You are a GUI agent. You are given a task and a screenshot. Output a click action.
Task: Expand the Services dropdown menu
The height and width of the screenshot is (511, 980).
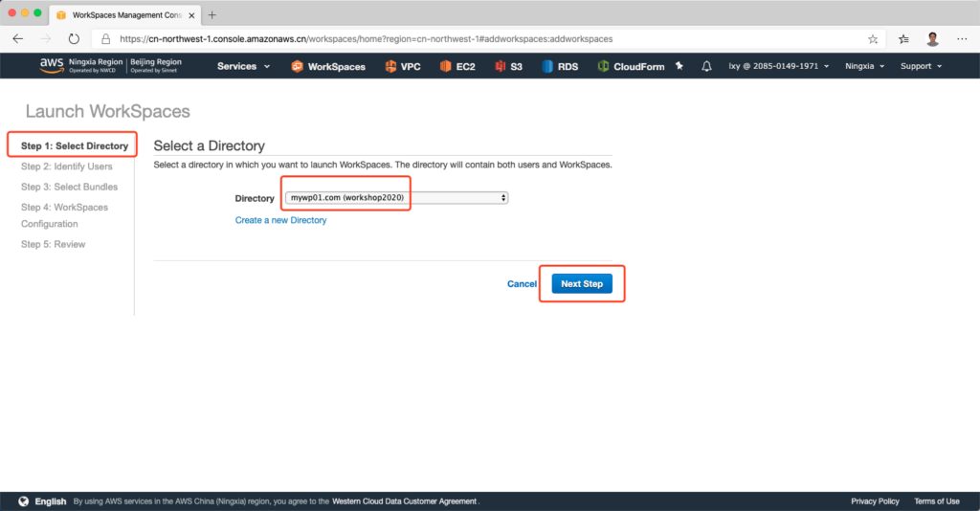[x=243, y=66]
